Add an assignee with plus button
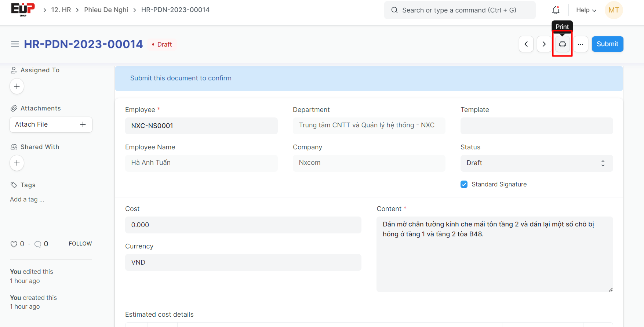 click(17, 86)
